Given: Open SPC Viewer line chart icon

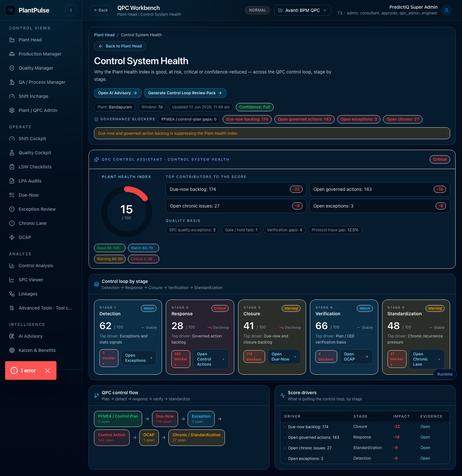Looking at the screenshot, I should (x=12, y=280).
